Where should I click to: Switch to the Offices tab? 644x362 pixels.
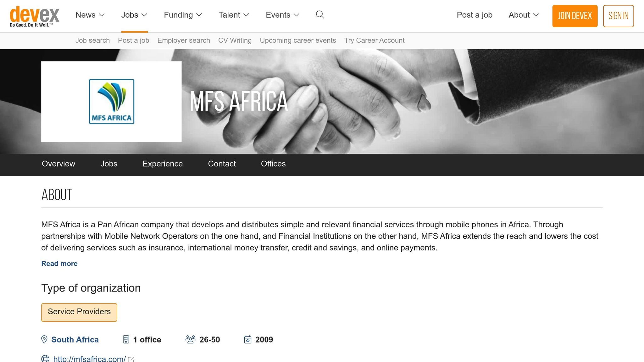(x=273, y=164)
